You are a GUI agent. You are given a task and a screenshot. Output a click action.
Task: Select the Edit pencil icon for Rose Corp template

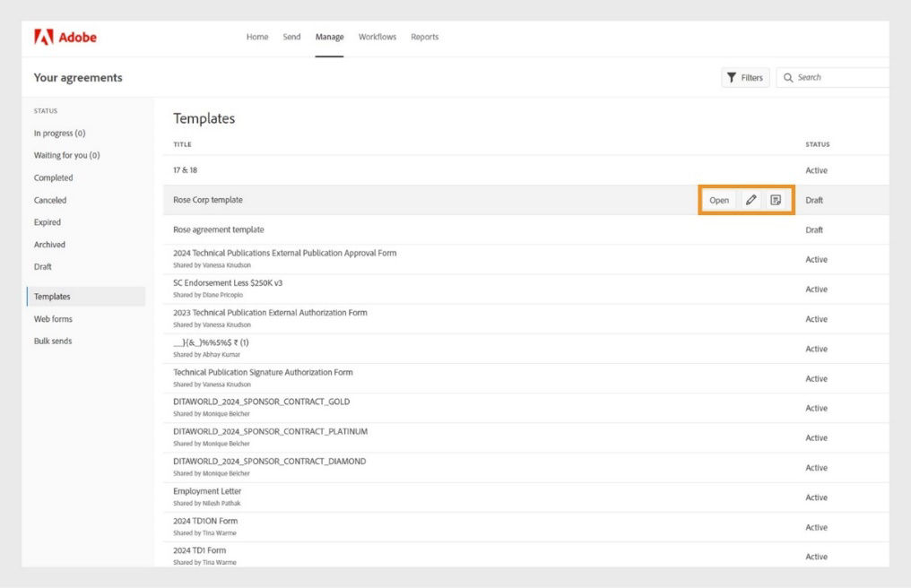tap(751, 200)
